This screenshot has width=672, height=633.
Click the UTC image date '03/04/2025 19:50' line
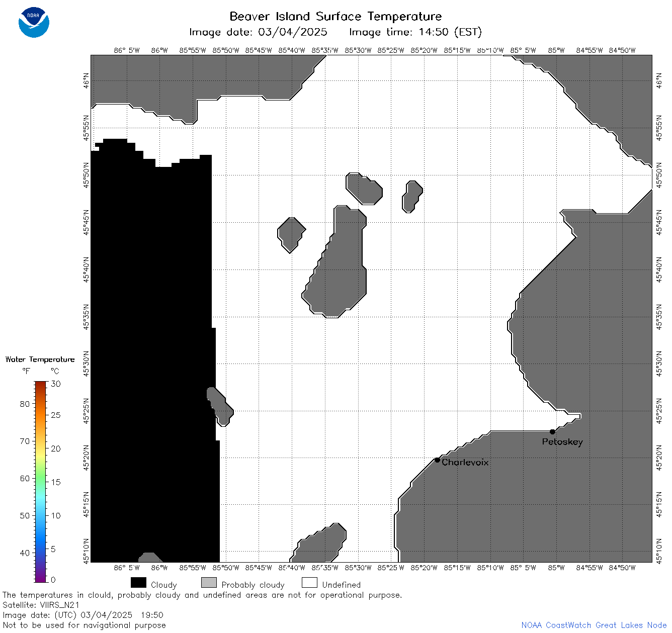point(83,615)
